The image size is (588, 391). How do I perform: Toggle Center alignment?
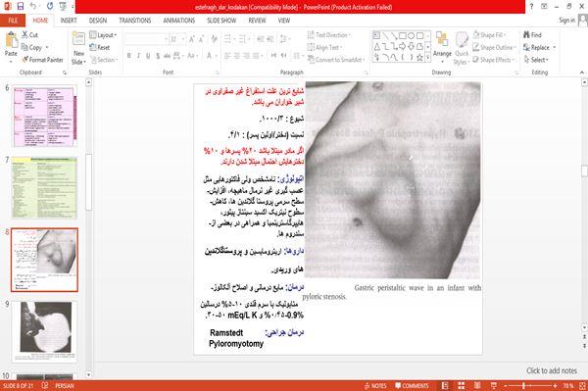click(x=236, y=56)
